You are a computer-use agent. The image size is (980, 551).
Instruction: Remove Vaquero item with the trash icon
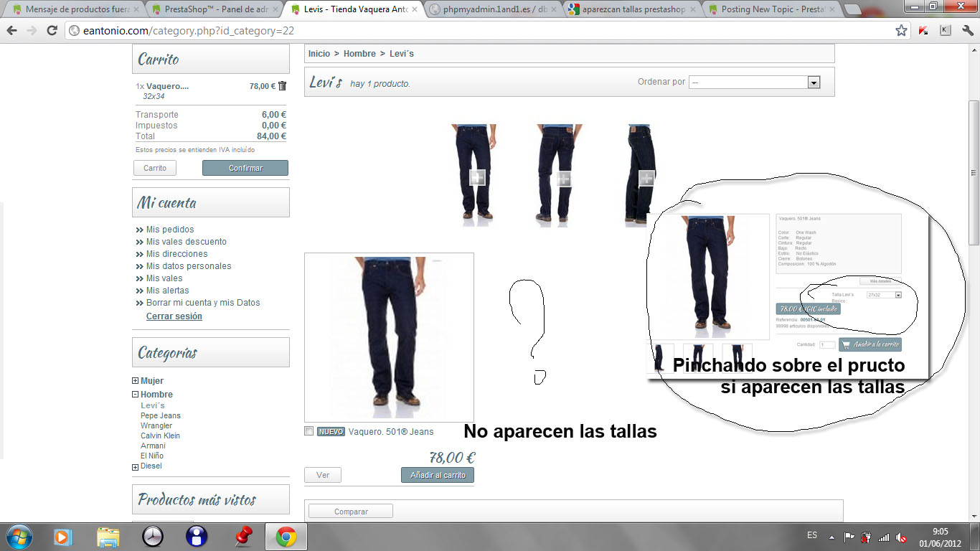point(282,86)
